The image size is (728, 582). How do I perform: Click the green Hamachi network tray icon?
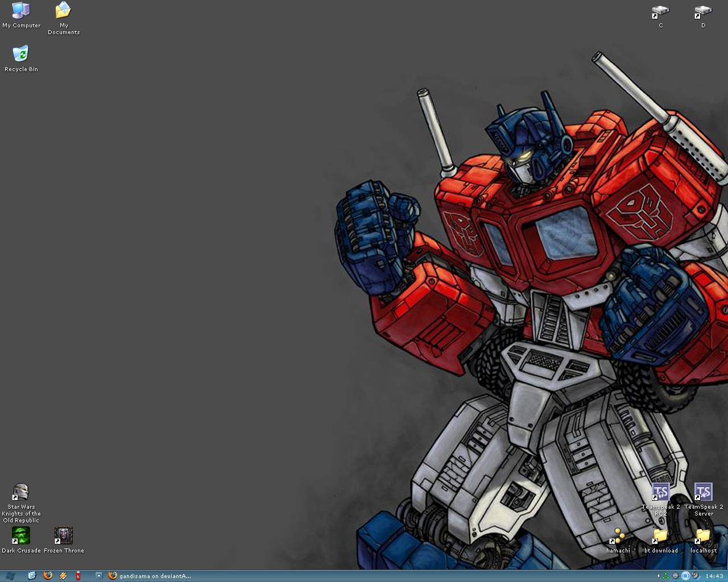(665, 576)
